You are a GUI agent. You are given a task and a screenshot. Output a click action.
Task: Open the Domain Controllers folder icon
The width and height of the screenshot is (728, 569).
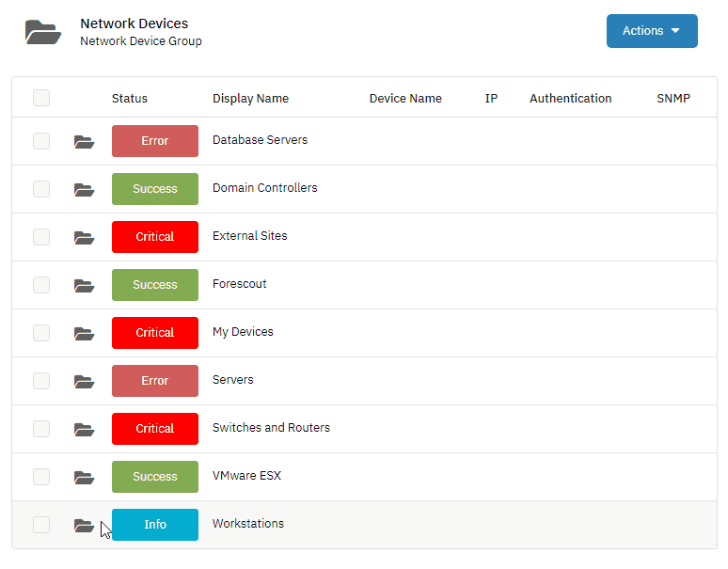[84, 190]
